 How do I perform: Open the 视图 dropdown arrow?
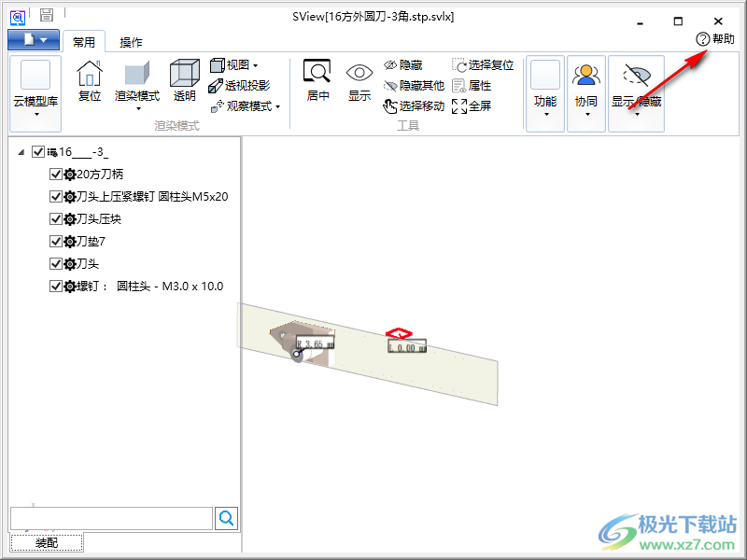255,65
